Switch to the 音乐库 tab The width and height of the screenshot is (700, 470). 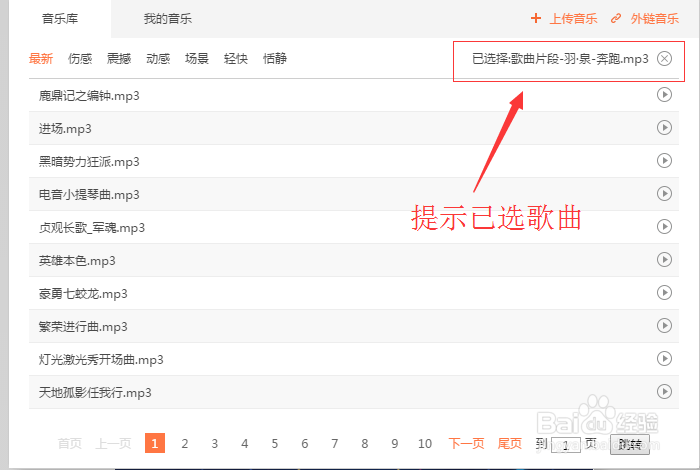[60, 19]
